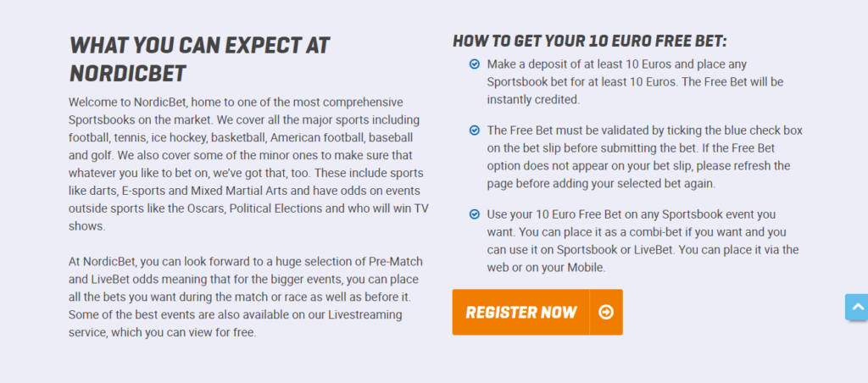The image size is (868, 383).
Task: Click the REGISTER NOW button label
Action: pyautogui.click(x=521, y=312)
